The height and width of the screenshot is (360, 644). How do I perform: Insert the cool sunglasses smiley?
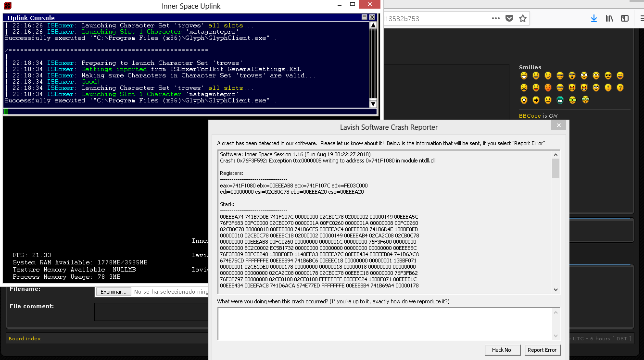coord(608,75)
